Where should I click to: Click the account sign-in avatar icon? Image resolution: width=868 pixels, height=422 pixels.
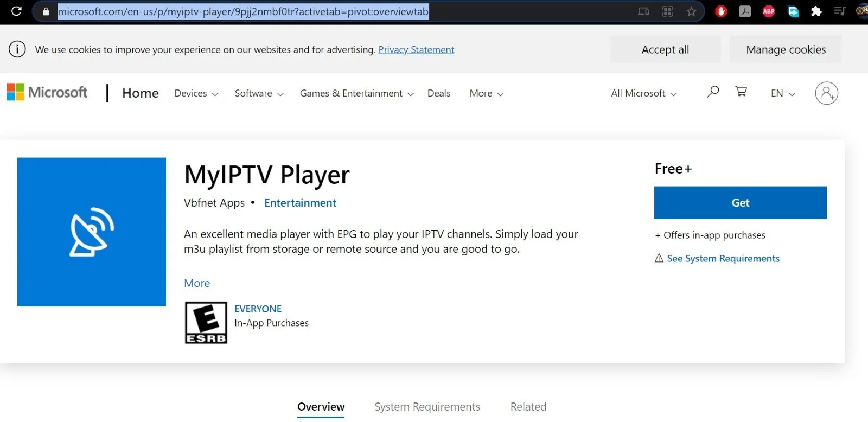826,93
